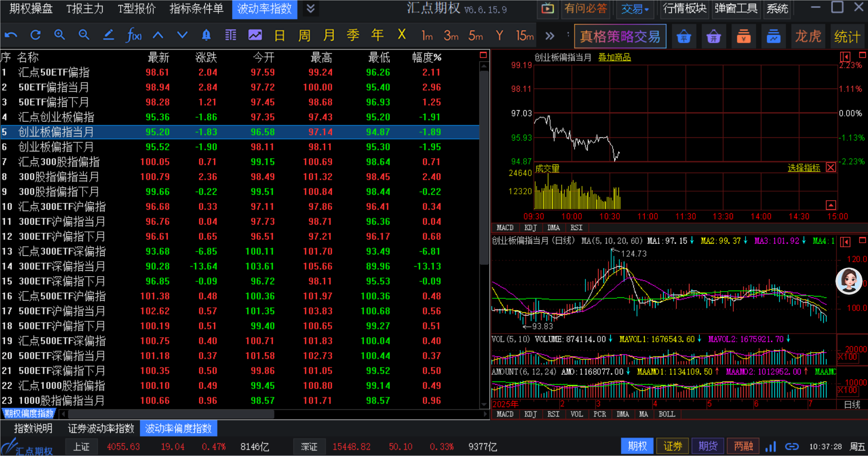Select row 300ETF深偏指当月
Screen dimensions: 868x456
240,266
